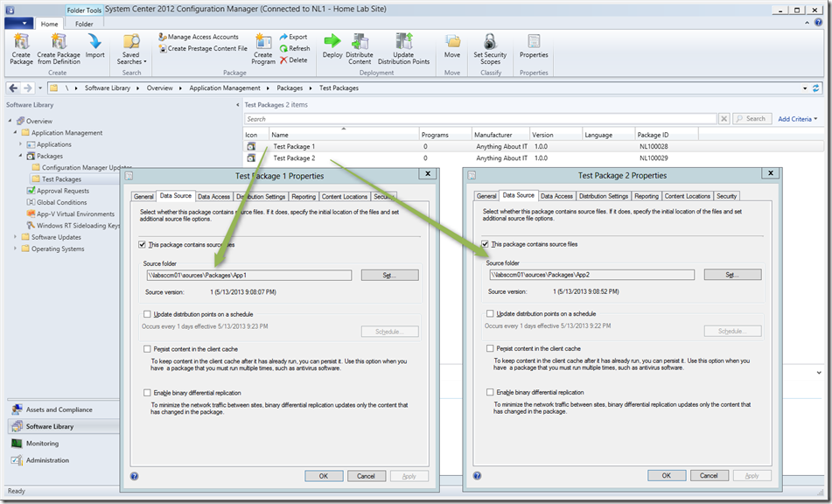832x504 pixels.
Task: Select the Test Package 2 row icon
Action: tap(251, 158)
